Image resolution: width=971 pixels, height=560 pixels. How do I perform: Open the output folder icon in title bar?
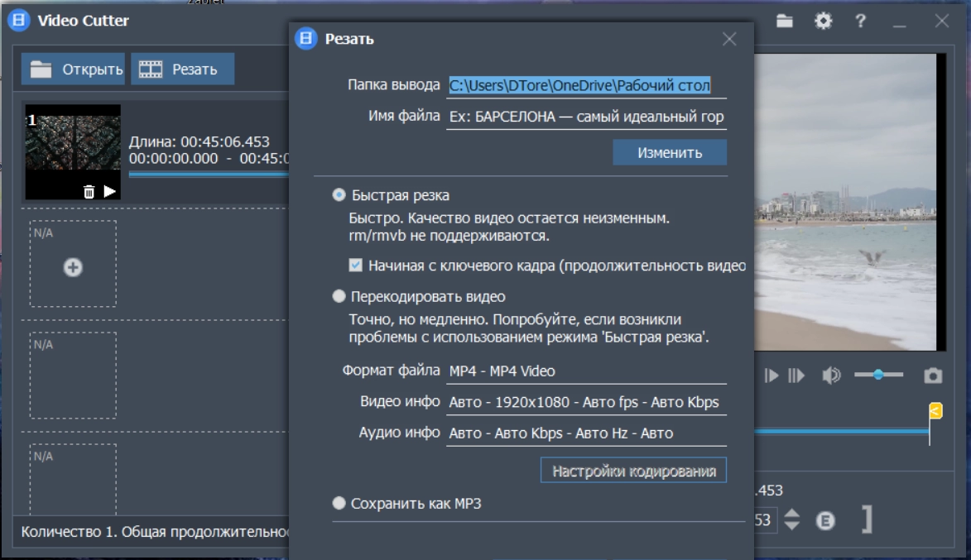pyautogui.click(x=785, y=22)
